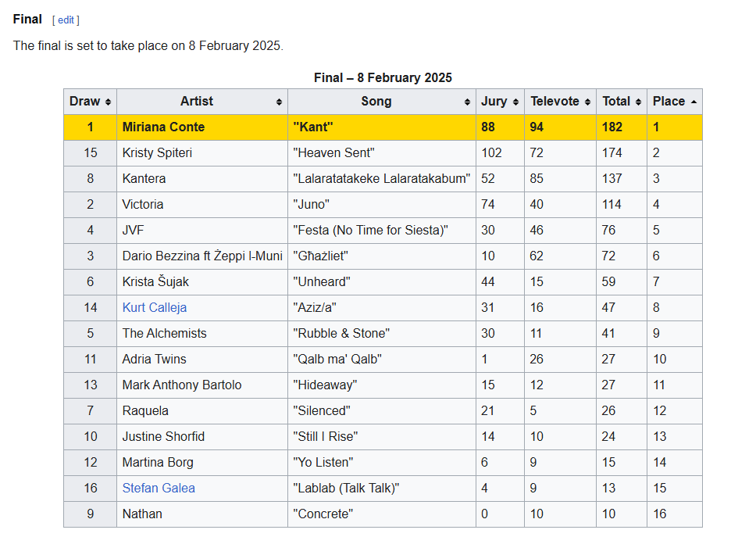The image size is (756, 537).
Task: Click the Draw column header
Action: 90,102
